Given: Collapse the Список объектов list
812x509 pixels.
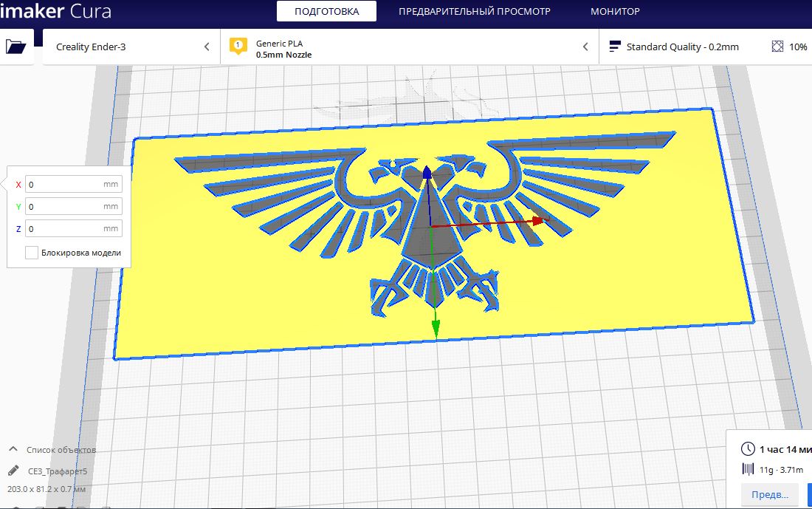Looking at the screenshot, I should [13, 449].
